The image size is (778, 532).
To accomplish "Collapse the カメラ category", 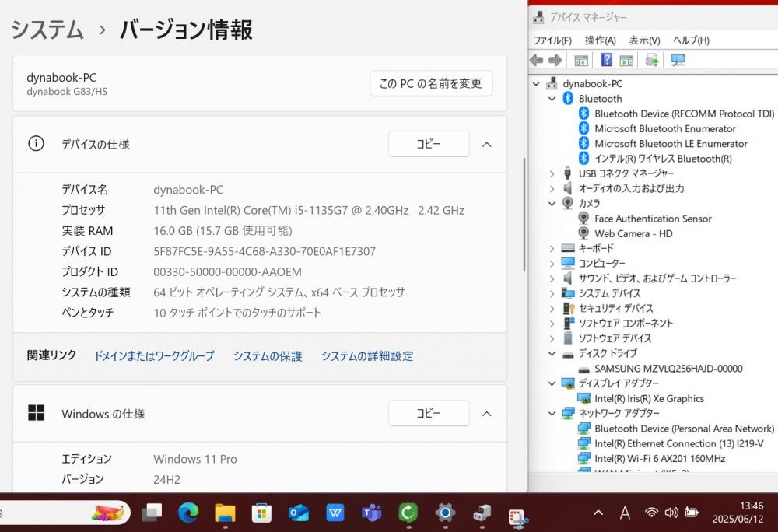I will tap(552, 203).
